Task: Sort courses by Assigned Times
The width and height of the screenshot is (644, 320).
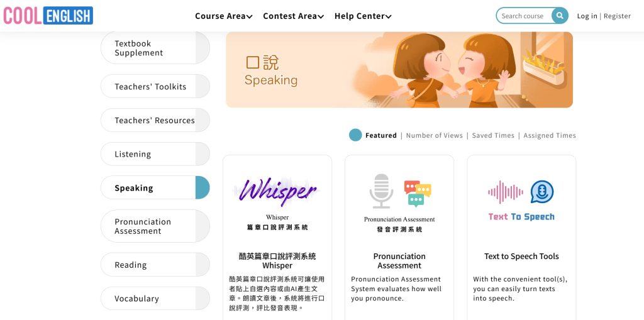Action: (x=550, y=136)
